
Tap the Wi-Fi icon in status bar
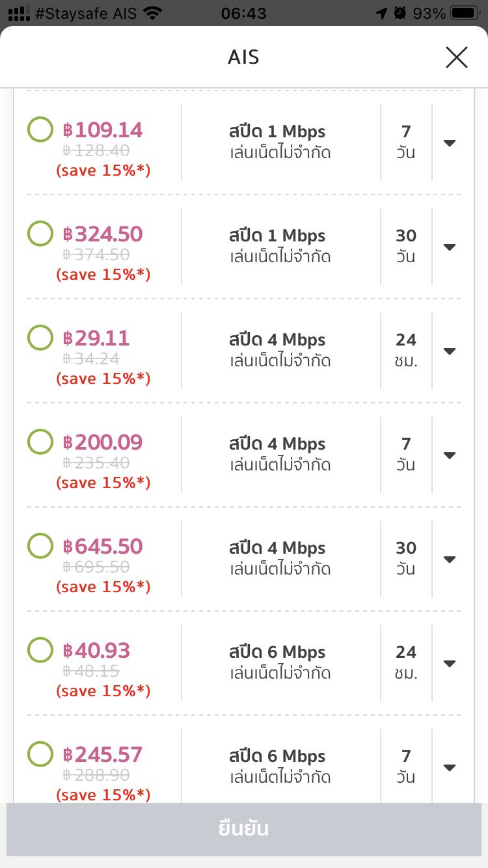point(153,13)
